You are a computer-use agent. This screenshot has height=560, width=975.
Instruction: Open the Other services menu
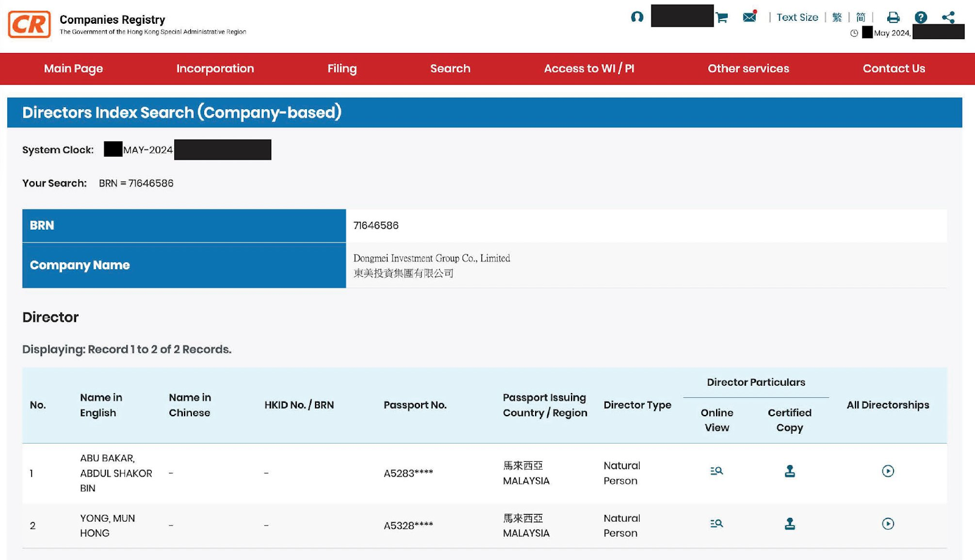click(748, 68)
